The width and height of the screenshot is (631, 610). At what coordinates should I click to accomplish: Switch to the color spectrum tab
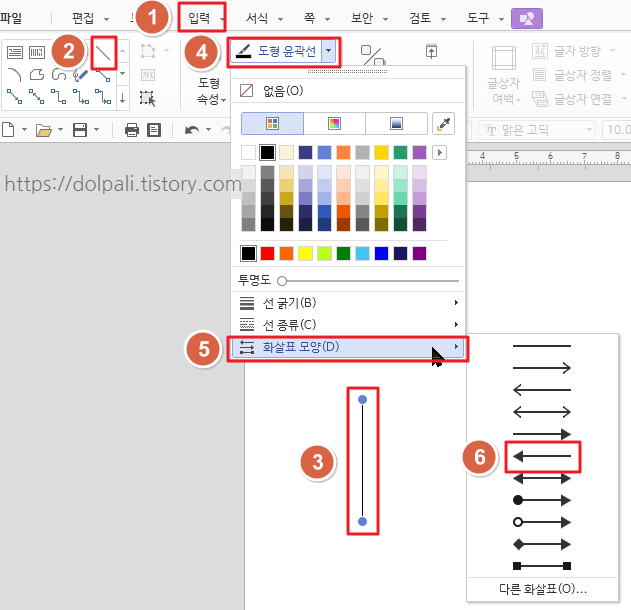334,124
